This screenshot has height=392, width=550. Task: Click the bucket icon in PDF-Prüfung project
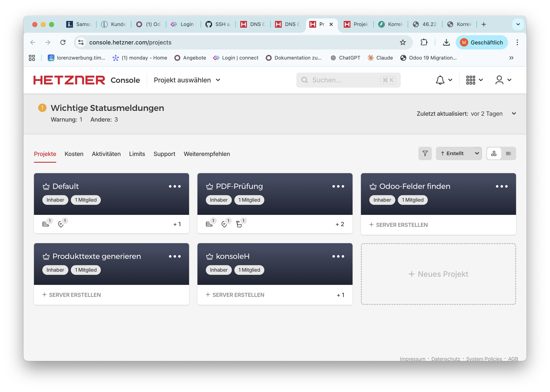[239, 224]
